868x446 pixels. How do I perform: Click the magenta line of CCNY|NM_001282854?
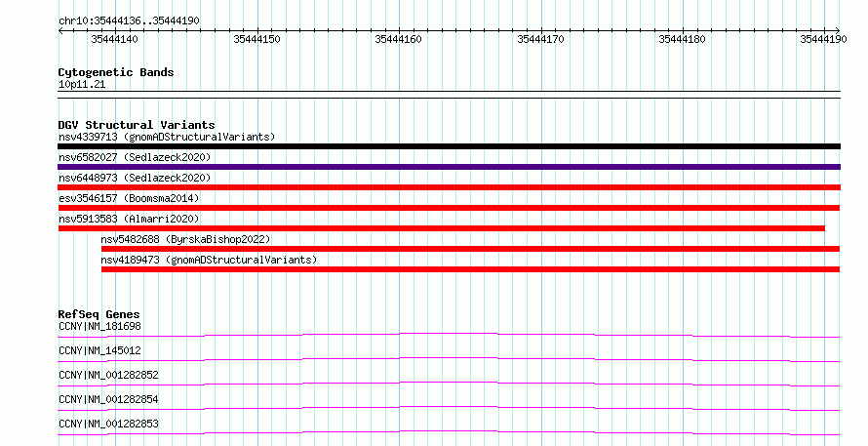tap(449, 408)
